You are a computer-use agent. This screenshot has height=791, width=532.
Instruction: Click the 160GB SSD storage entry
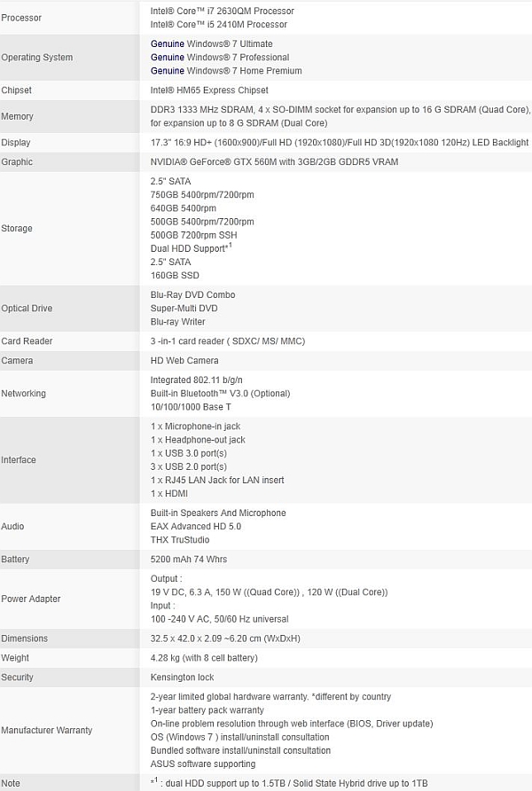pos(177,275)
